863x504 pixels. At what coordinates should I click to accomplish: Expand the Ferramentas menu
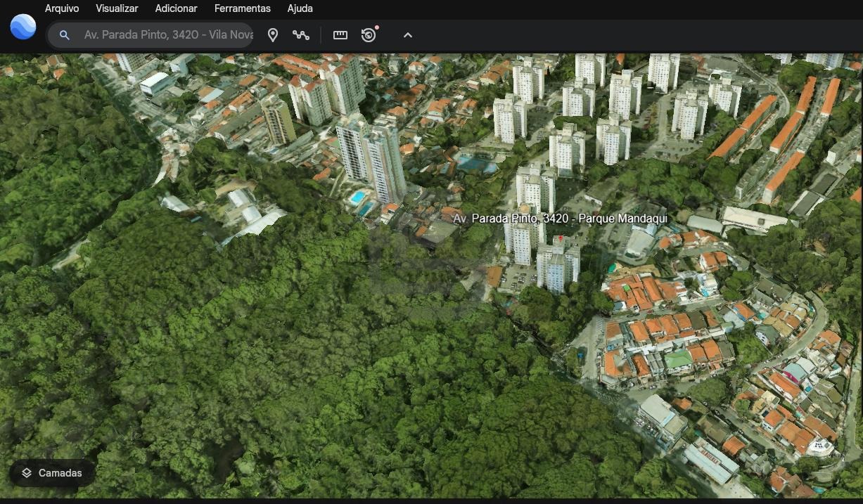(242, 8)
